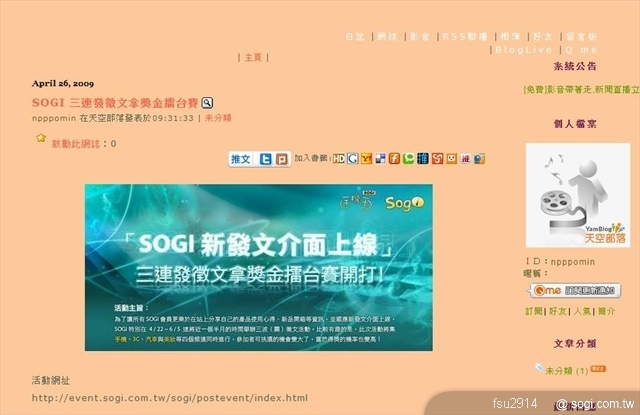Click the 好友 link under the profile
640x415 pixels.
(x=558, y=311)
